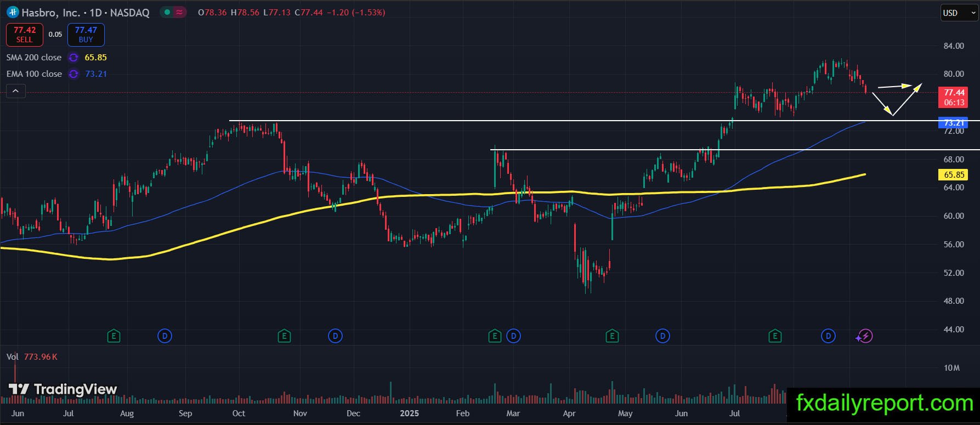980x425 pixels.
Task: Open the dividend D marker for May 2025
Action: tap(662, 336)
